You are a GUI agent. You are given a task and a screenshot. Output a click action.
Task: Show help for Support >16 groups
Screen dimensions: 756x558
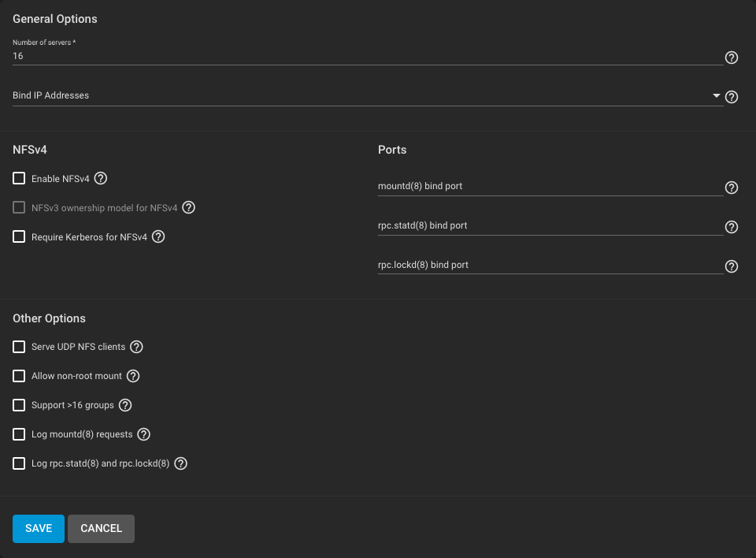125,405
